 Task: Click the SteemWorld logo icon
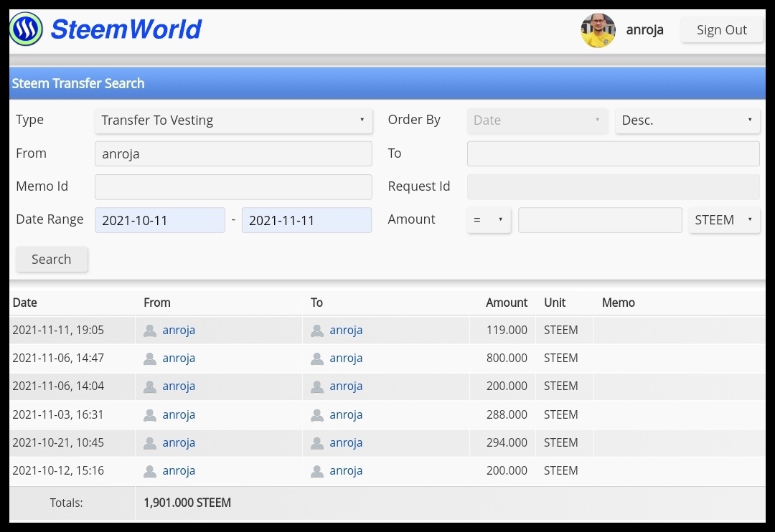27,29
